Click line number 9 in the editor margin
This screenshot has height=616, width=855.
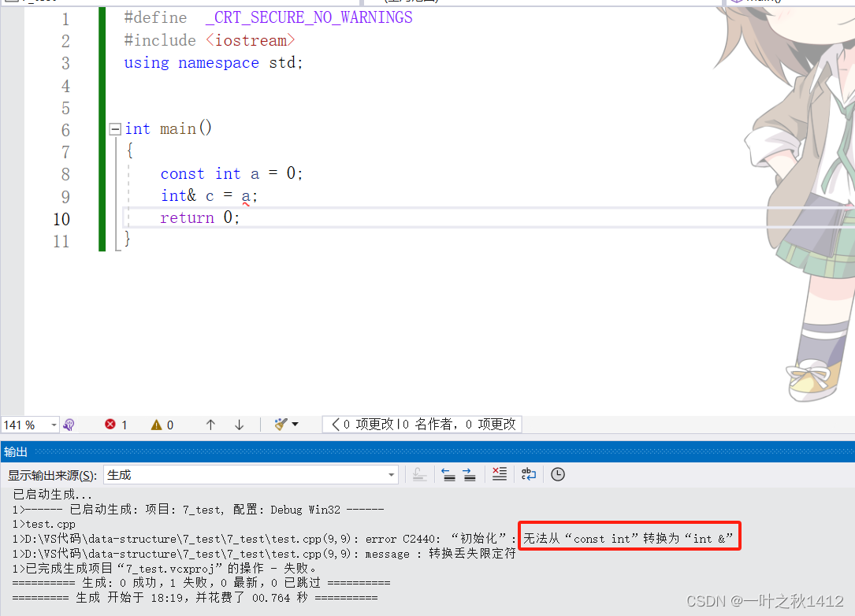(65, 195)
